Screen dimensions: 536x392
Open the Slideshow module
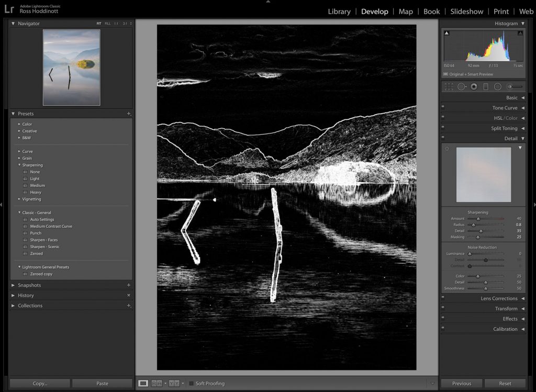pyautogui.click(x=466, y=11)
